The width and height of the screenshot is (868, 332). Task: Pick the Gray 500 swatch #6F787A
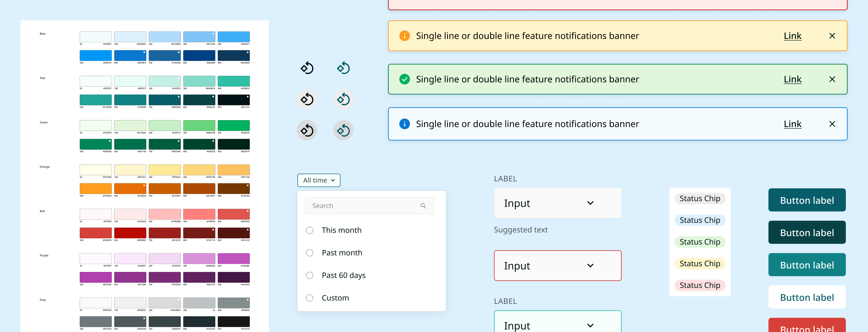point(96,322)
